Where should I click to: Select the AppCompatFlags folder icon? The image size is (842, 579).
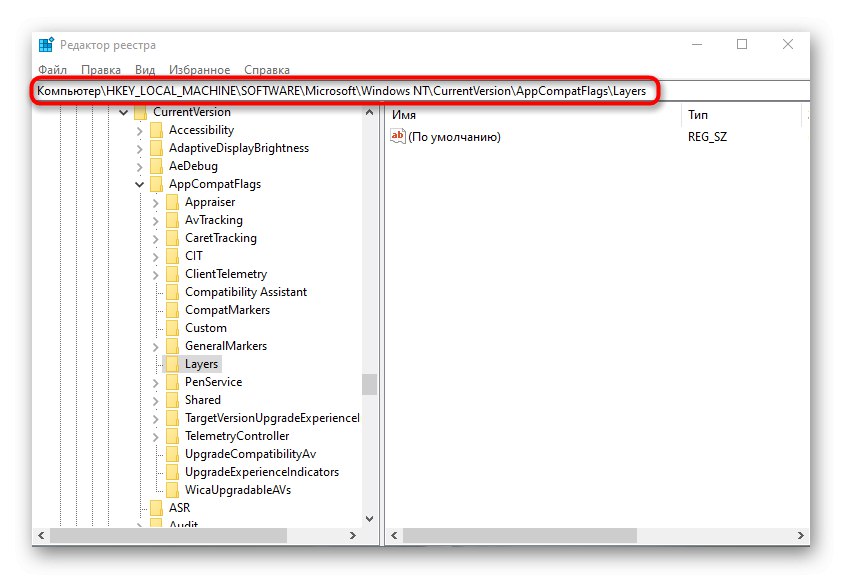point(156,184)
